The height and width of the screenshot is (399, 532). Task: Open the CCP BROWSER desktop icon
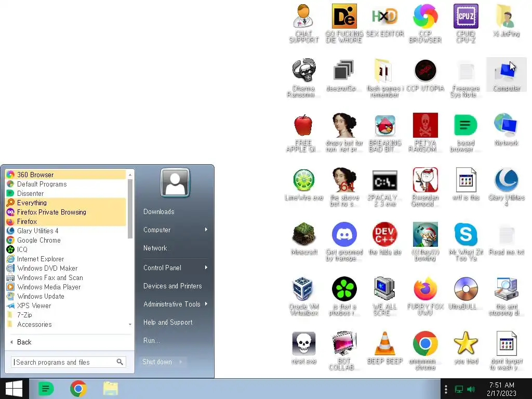tap(425, 23)
